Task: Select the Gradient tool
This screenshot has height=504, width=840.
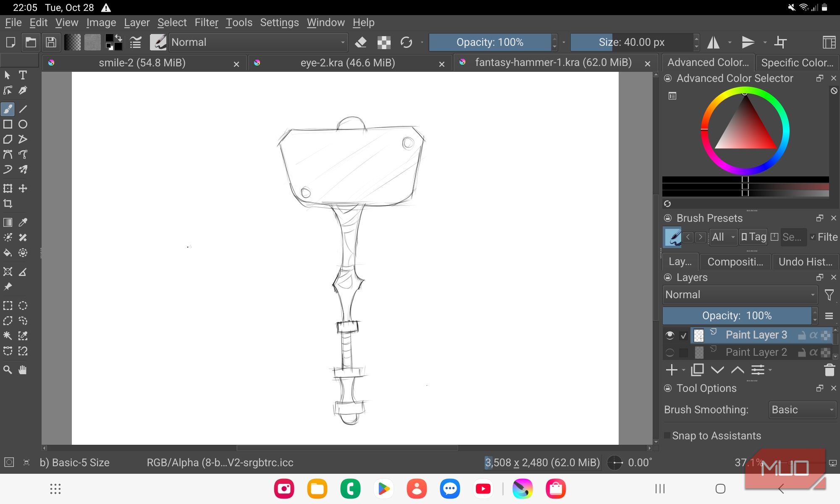Action: coord(8,222)
